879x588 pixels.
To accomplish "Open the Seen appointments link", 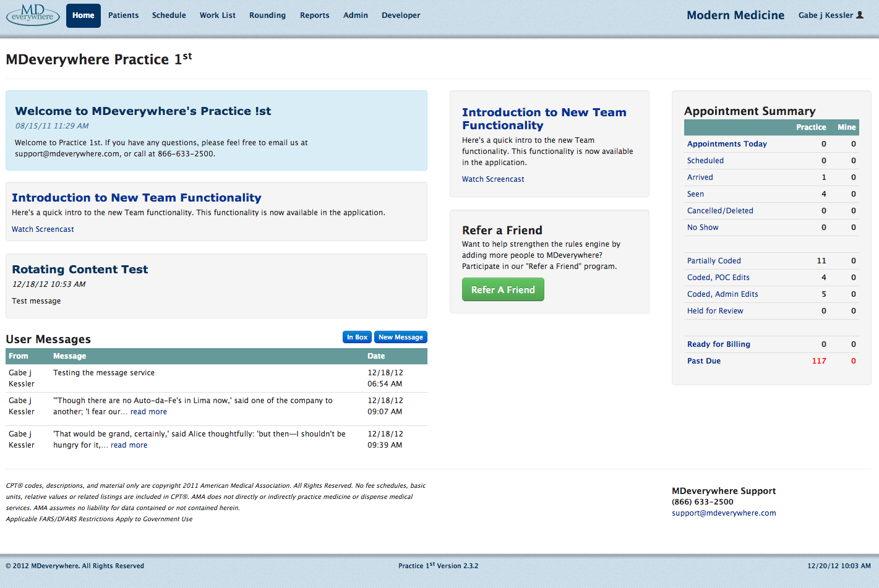I will [x=695, y=194].
